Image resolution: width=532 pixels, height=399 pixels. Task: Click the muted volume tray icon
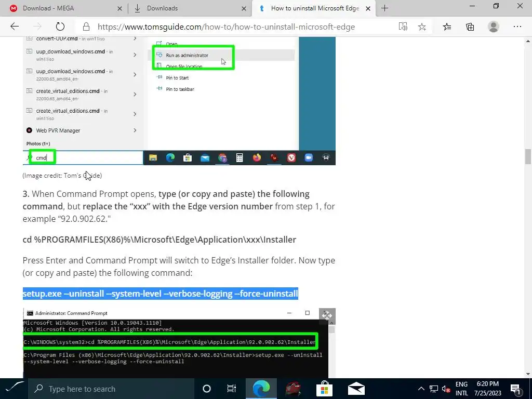point(446,389)
